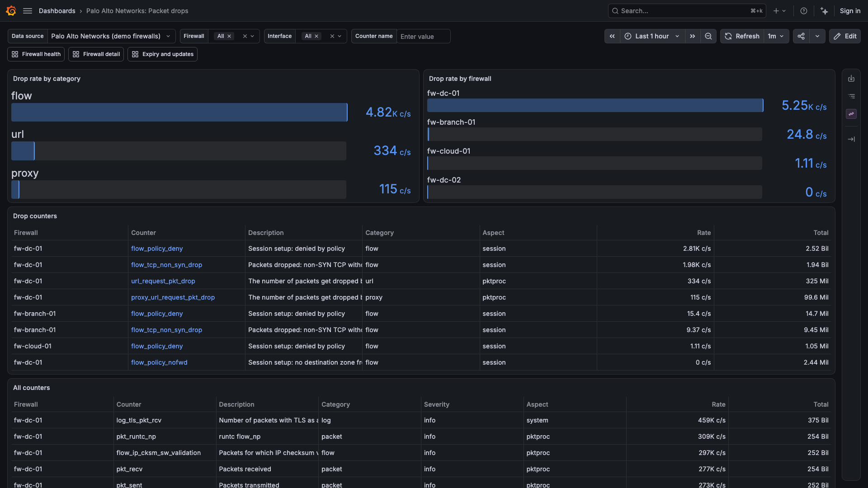Open the proxy_url_request_pkt_drop counter link
The width and height of the screenshot is (868, 488).
pos(173,297)
